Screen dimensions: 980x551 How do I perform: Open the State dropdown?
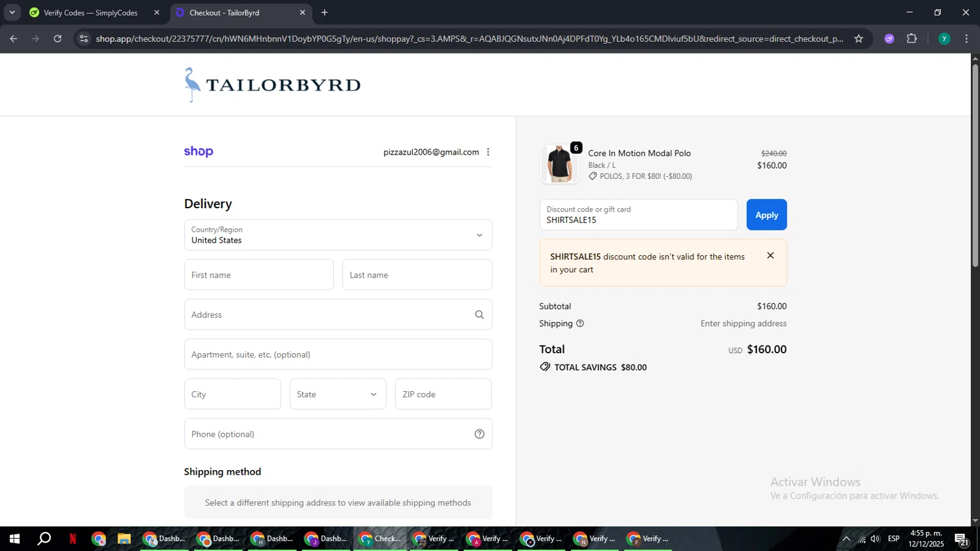click(338, 394)
